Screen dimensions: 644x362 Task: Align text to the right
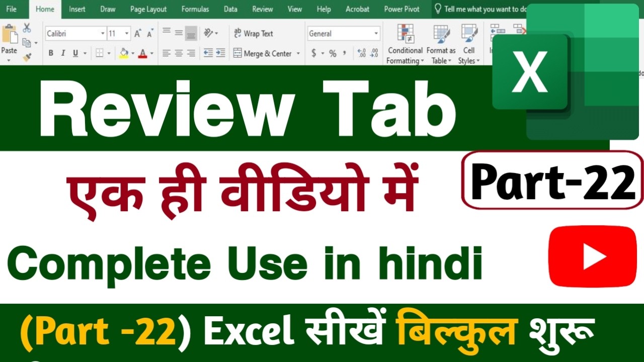191,53
